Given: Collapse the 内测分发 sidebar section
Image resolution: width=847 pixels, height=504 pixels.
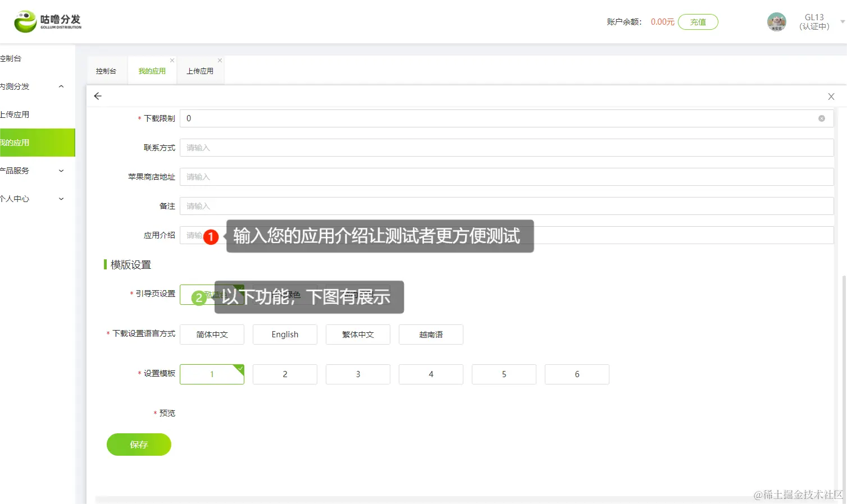Looking at the screenshot, I should (61, 86).
